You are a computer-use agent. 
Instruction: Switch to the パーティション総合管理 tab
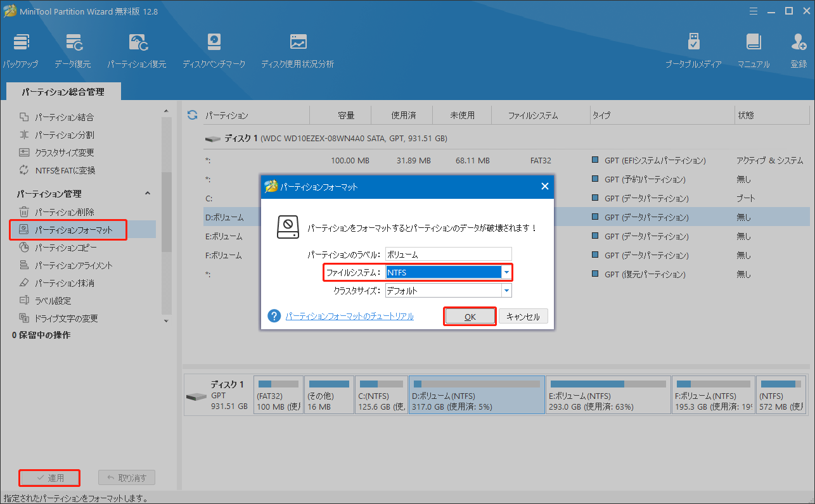click(x=63, y=92)
